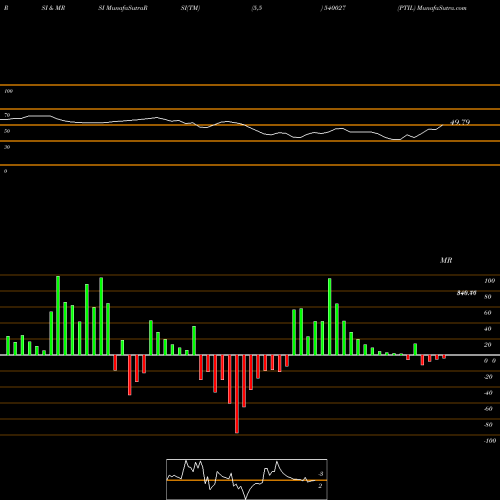Click the 'SI MunafaSutraR' header text
The image size is (500, 500).
[x=123, y=8]
